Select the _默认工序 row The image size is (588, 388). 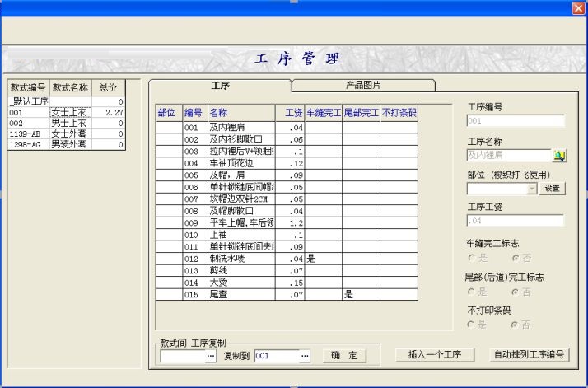tap(67, 101)
